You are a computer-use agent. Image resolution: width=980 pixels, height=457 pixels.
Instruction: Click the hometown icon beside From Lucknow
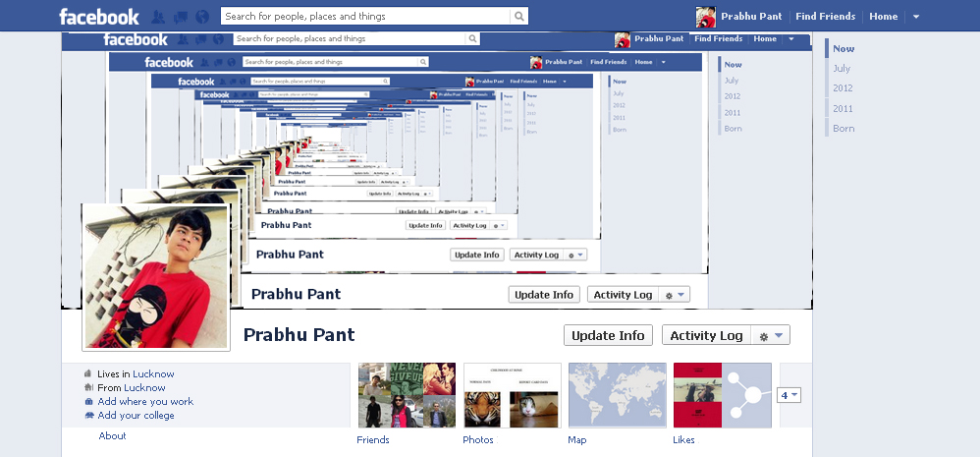coord(88,387)
